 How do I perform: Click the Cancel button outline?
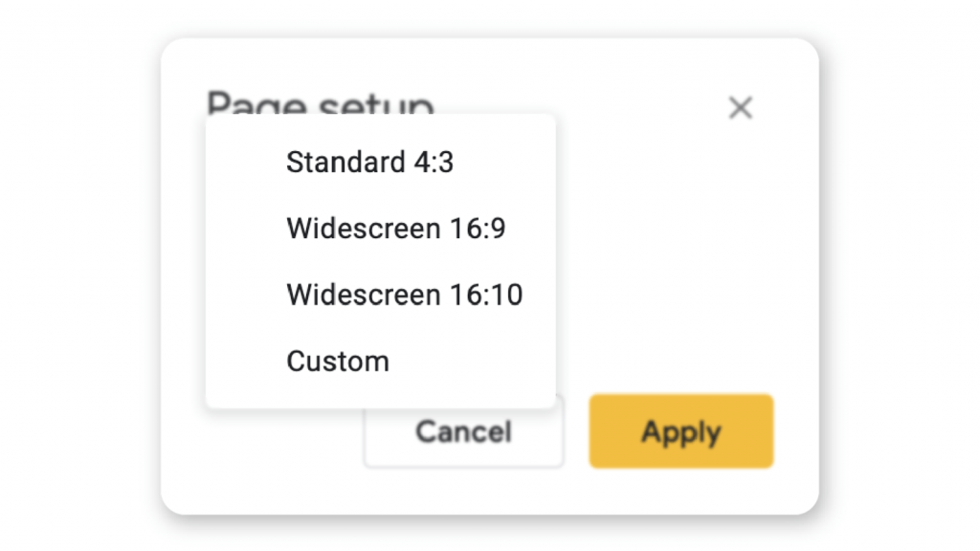[x=463, y=431]
